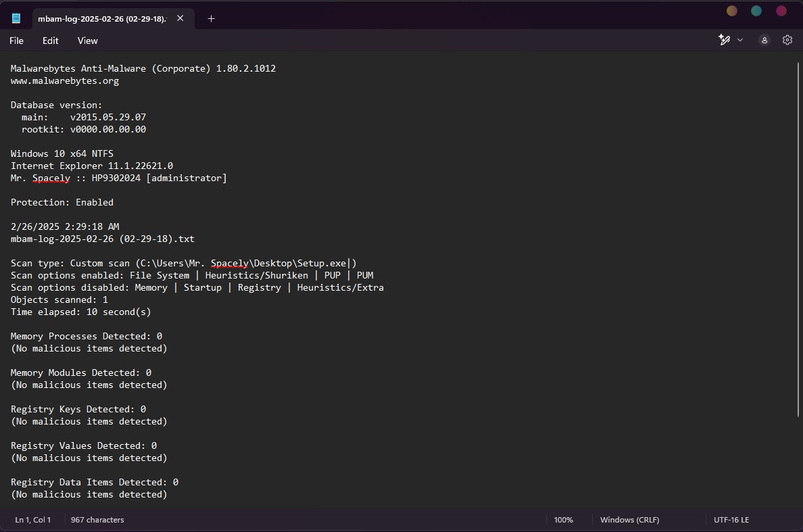This screenshot has height=532, width=803.
Task: Click the Malwarebytes Anti-Malware (Corporate) line
Action: (143, 68)
